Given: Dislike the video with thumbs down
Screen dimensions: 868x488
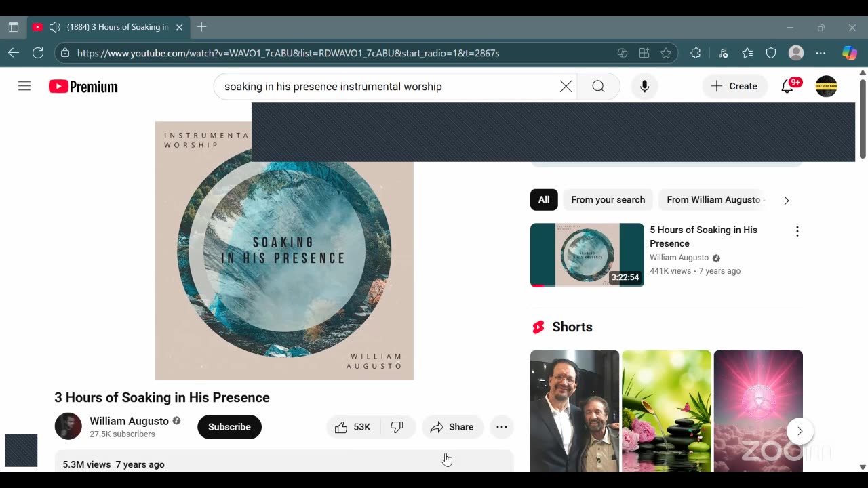Looking at the screenshot, I should tap(397, 427).
